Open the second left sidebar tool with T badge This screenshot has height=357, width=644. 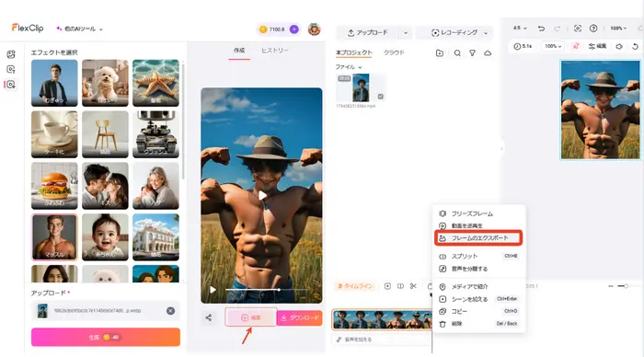[11, 69]
